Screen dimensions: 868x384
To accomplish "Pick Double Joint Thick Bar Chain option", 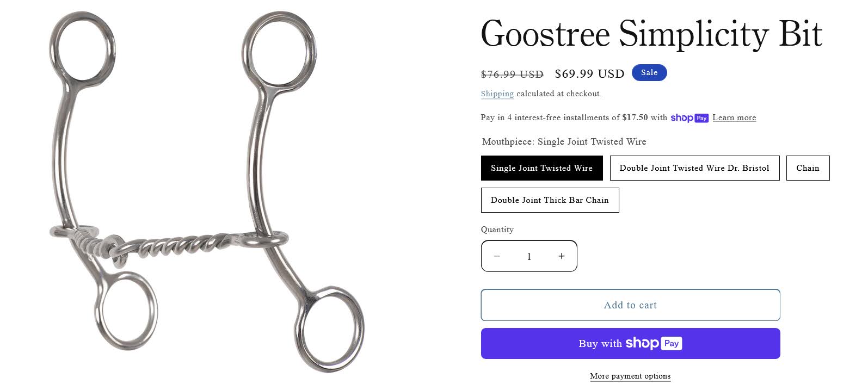I will click(x=550, y=200).
